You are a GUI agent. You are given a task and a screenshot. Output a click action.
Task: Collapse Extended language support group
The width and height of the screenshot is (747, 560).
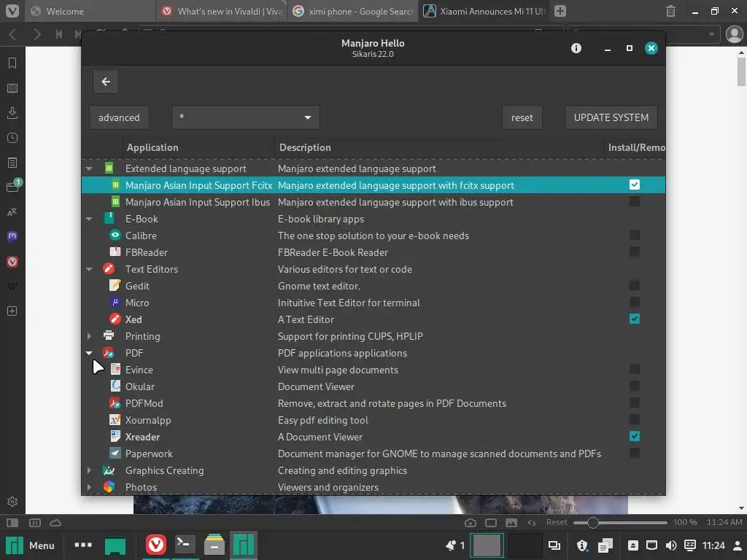pos(89,168)
